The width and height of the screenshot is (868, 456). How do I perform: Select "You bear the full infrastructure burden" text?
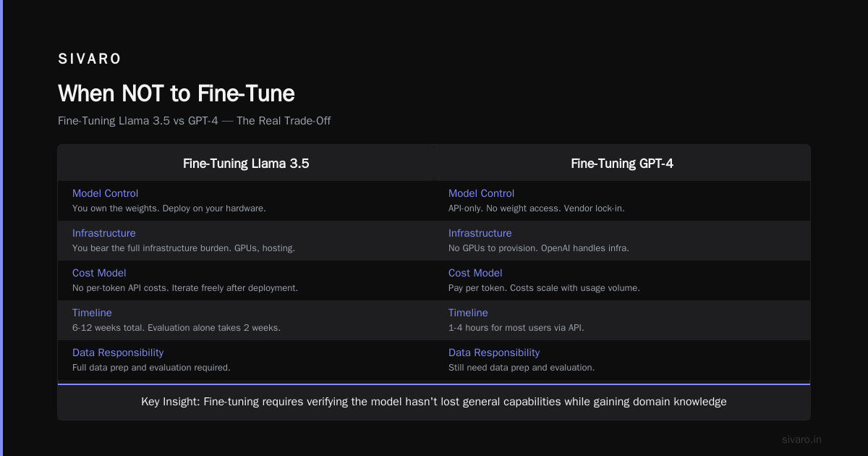coord(184,248)
